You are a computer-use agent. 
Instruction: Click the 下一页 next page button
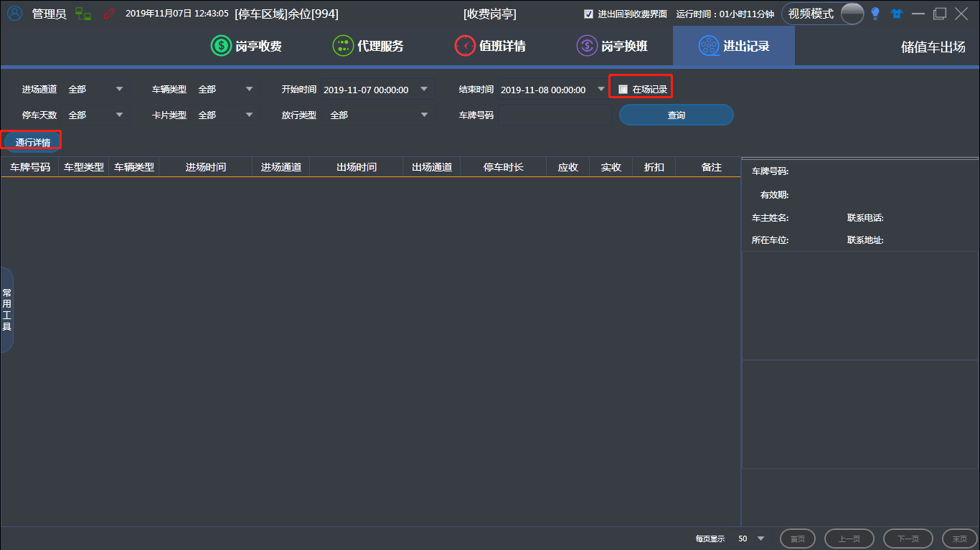pos(908,539)
